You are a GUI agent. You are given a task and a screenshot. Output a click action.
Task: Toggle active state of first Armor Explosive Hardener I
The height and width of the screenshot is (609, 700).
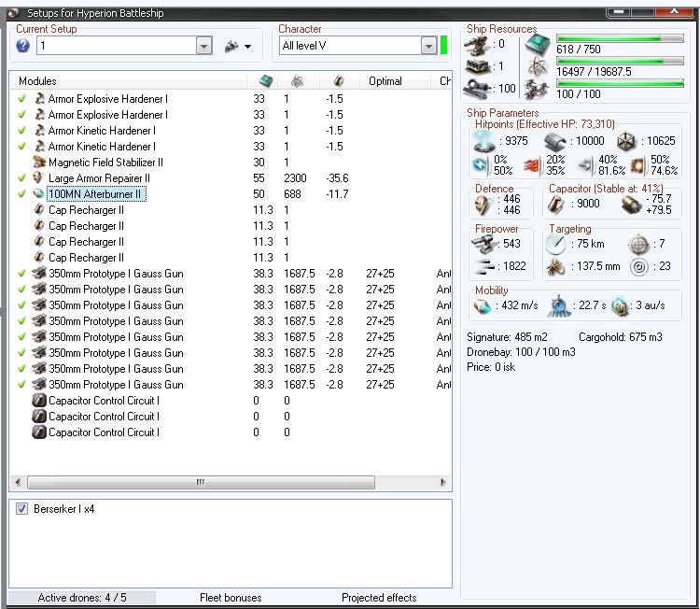pyautogui.click(x=21, y=99)
